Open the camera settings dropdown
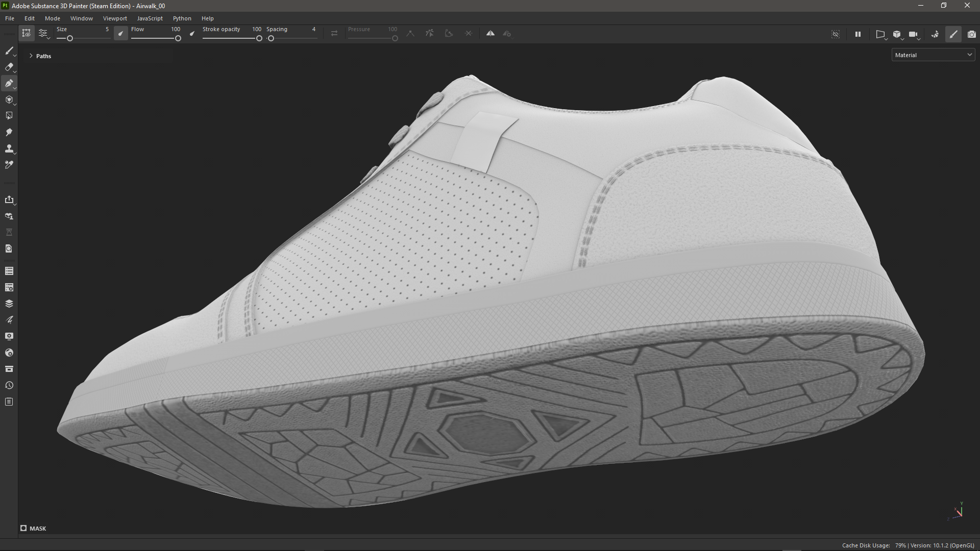Screen dimensions: 980x551 pyautogui.click(x=914, y=34)
